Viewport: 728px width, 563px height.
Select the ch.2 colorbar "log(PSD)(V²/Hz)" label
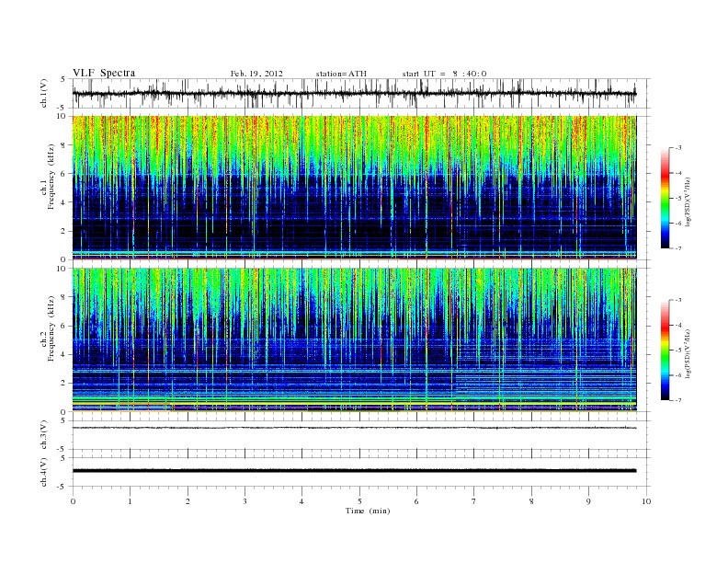688,352
